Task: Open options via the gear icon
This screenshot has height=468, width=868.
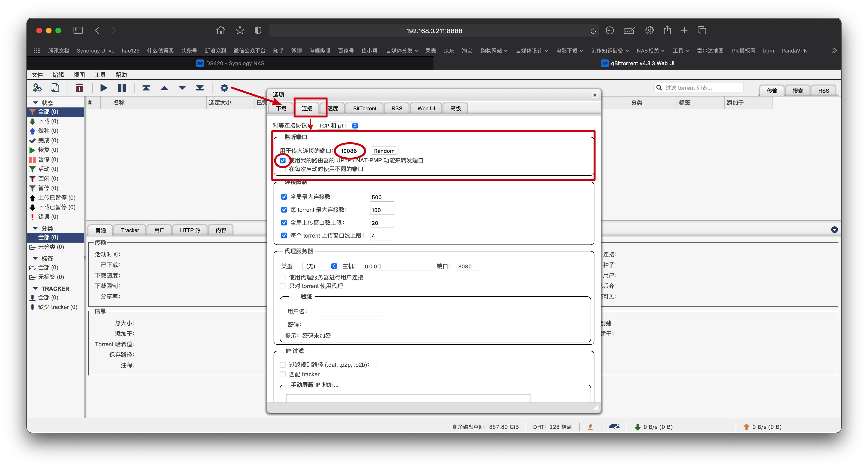Action: [224, 88]
